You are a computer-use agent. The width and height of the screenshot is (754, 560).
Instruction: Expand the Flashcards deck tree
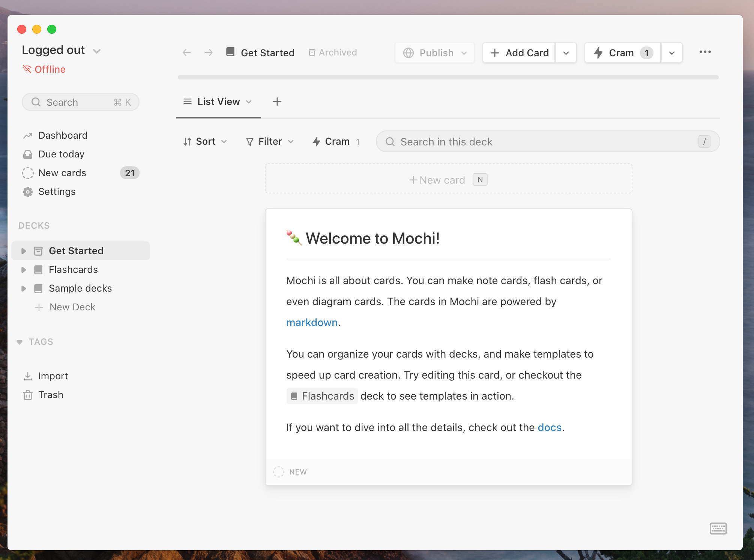click(x=24, y=270)
